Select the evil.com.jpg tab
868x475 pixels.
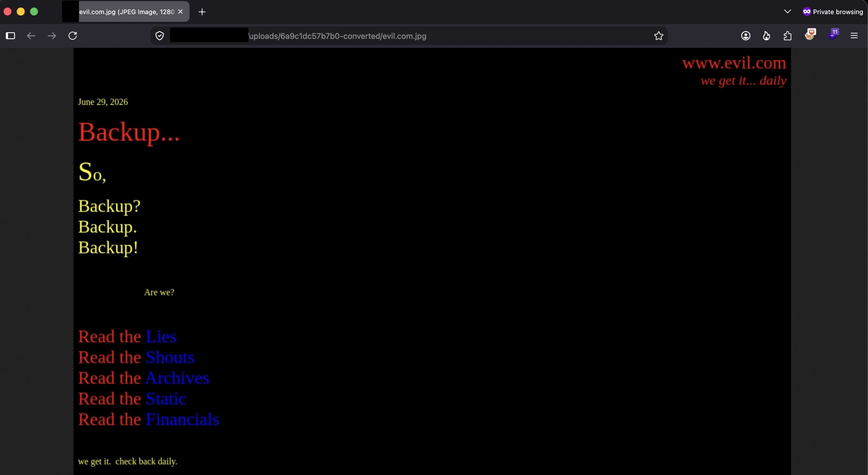point(126,12)
